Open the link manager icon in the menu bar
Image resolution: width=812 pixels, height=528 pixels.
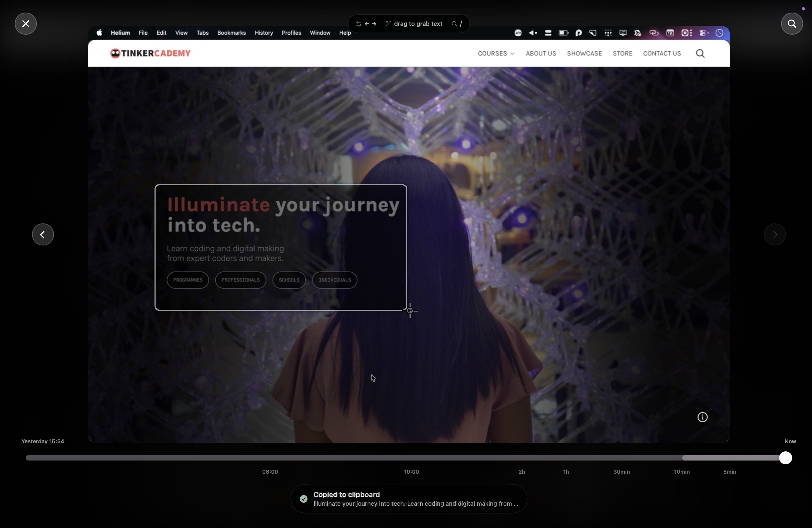654,33
